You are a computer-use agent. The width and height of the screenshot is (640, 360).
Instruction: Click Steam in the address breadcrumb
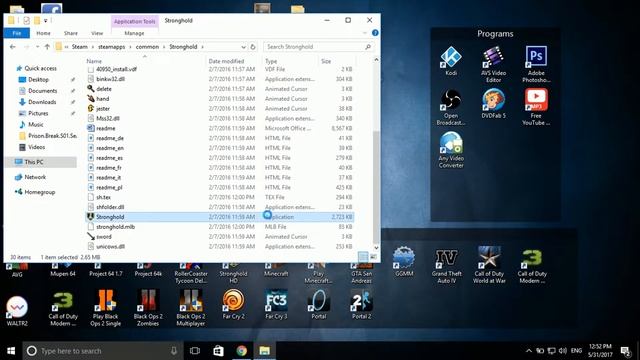(x=80, y=47)
